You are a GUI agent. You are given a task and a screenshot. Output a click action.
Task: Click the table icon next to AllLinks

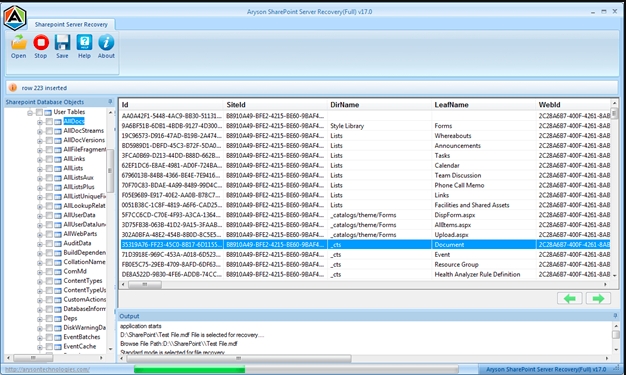[x=58, y=159]
